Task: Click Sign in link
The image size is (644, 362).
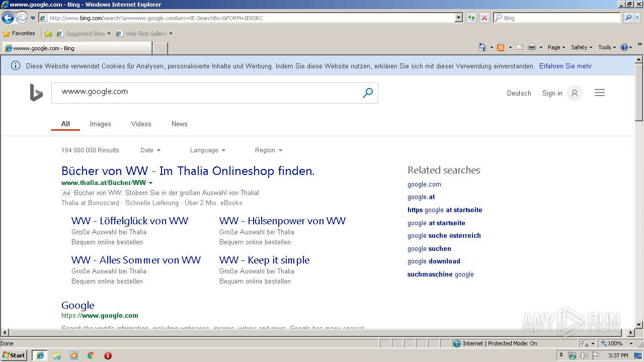Action: 552,94
